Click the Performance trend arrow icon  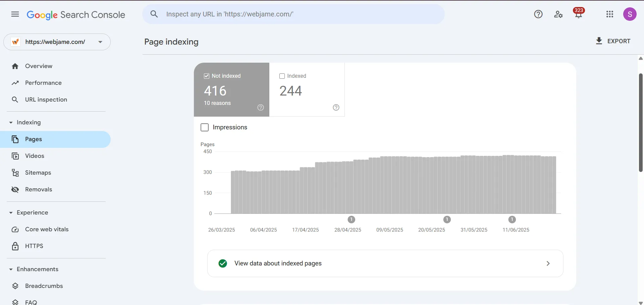tap(15, 83)
